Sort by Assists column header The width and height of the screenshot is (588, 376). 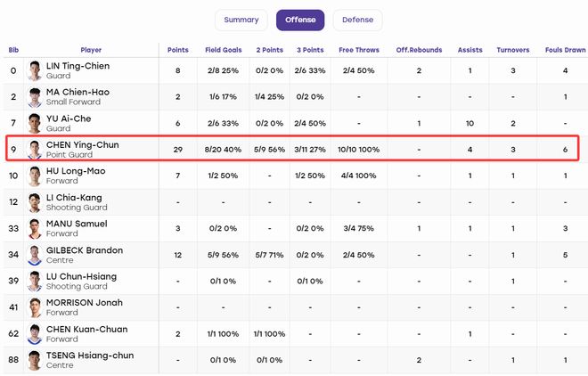(470, 50)
